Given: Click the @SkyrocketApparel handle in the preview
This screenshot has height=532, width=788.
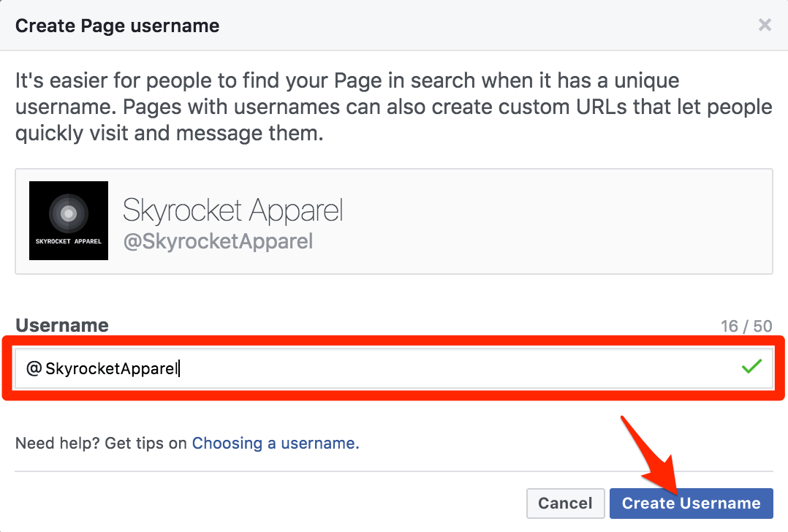Looking at the screenshot, I should point(218,241).
